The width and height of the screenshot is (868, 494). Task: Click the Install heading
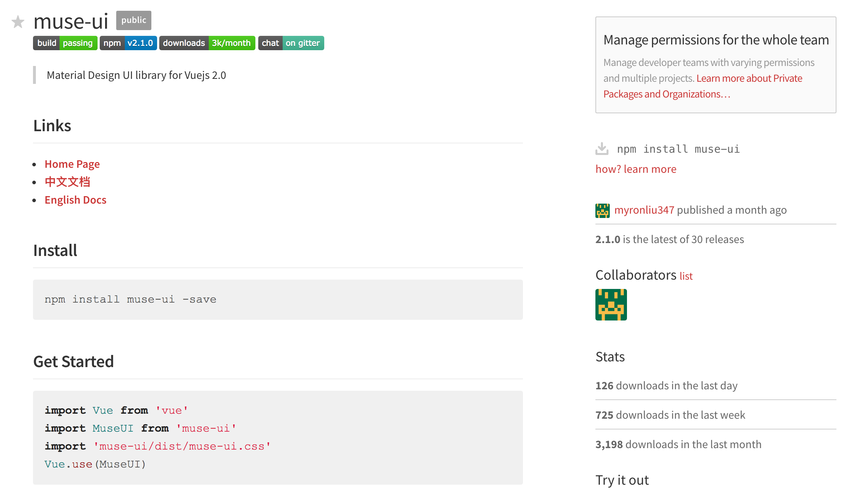[55, 251]
